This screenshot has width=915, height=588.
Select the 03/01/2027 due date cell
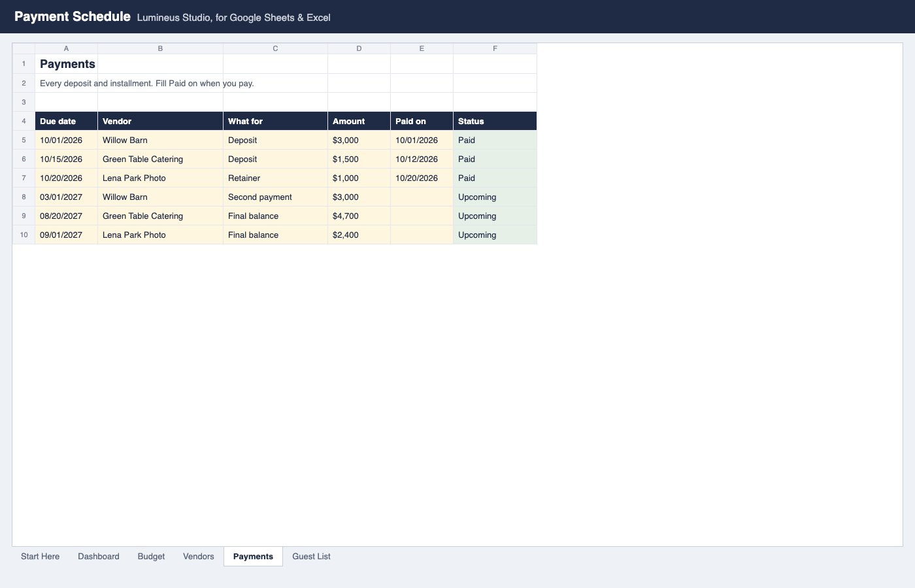pos(66,197)
